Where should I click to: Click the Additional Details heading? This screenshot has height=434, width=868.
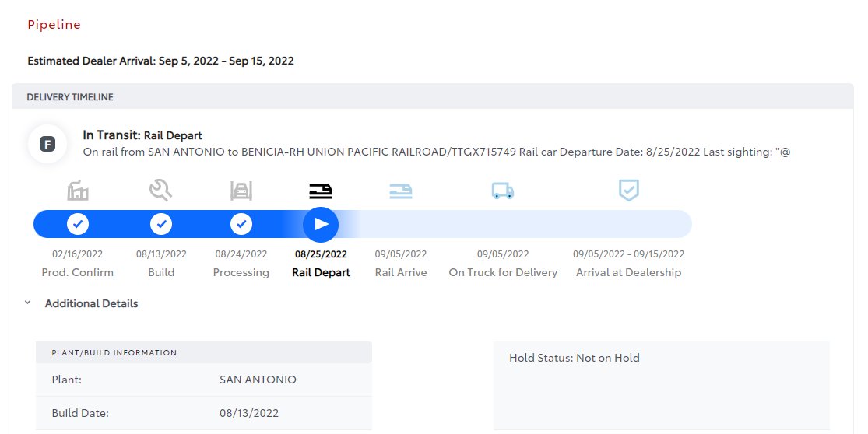tap(91, 303)
